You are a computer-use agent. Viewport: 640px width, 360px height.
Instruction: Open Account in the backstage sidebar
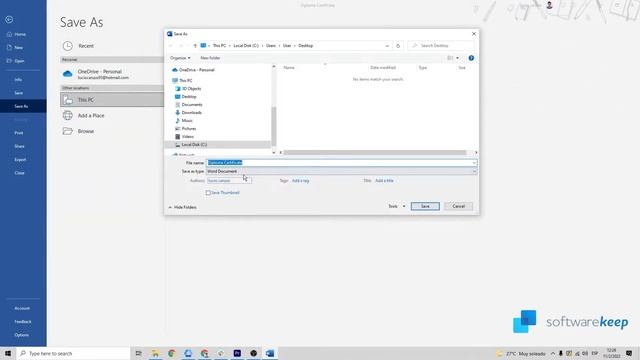(22, 308)
